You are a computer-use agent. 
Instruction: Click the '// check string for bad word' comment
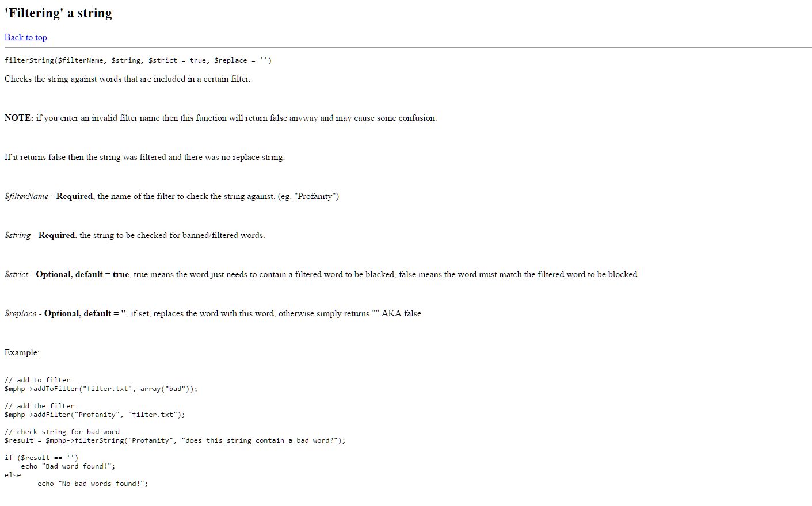62,432
